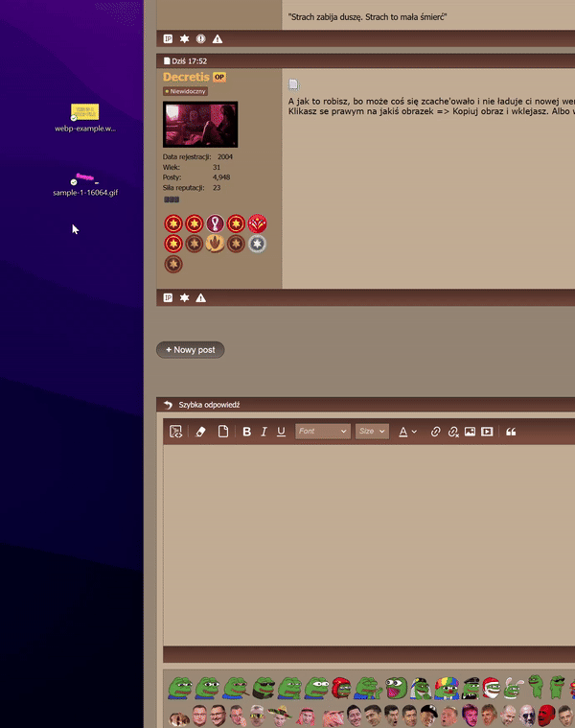Wrap selection with quote icon

click(x=511, y=432)
